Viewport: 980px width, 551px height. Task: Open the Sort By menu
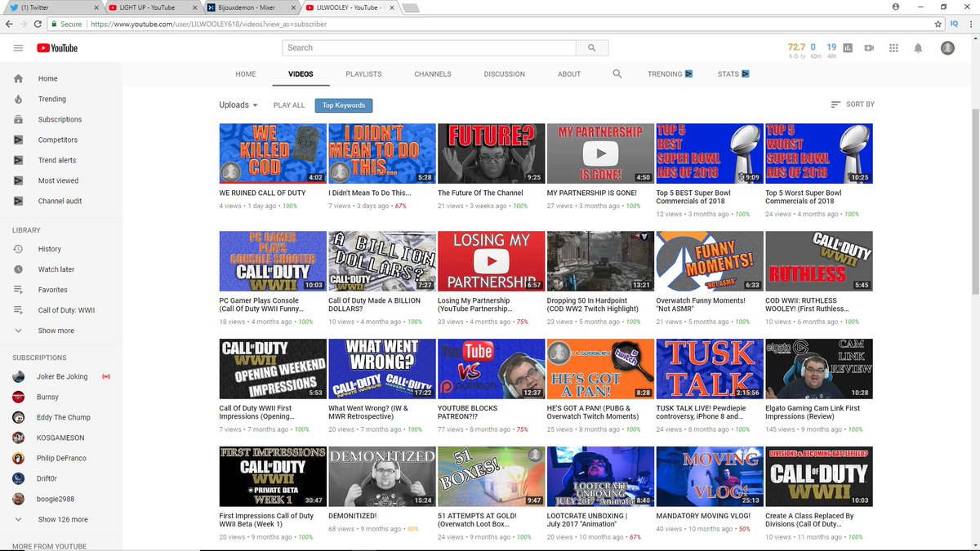tap(852, 104)
